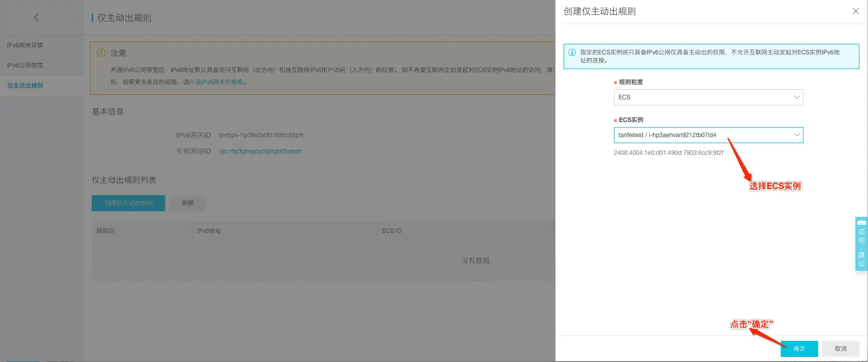Click the info icon in the blue notice
The image size is (868, 362).
(572, 52)
